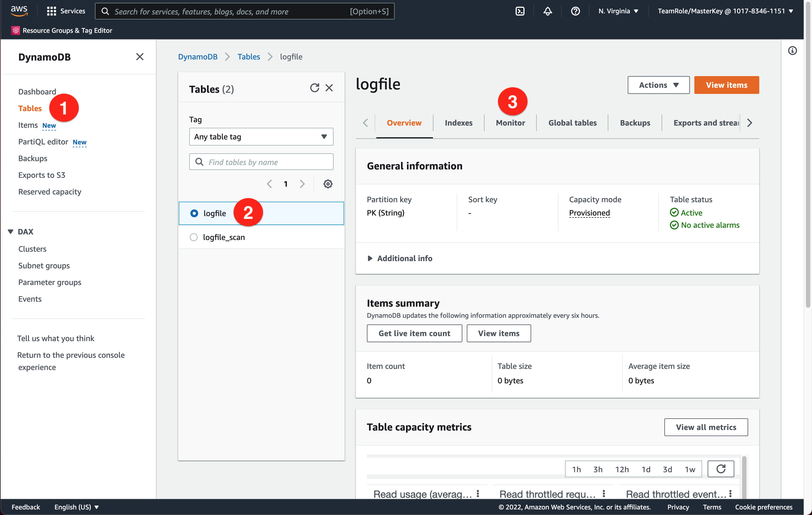Viewport: 812px width, 515px height.
Task: Focus the AWS services search box
Action: (245, 11)
